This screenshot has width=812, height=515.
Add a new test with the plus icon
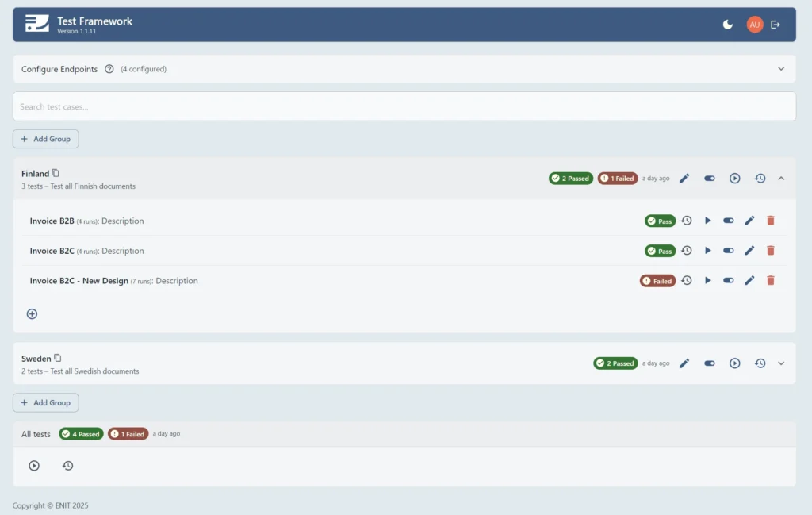(32, 313)
